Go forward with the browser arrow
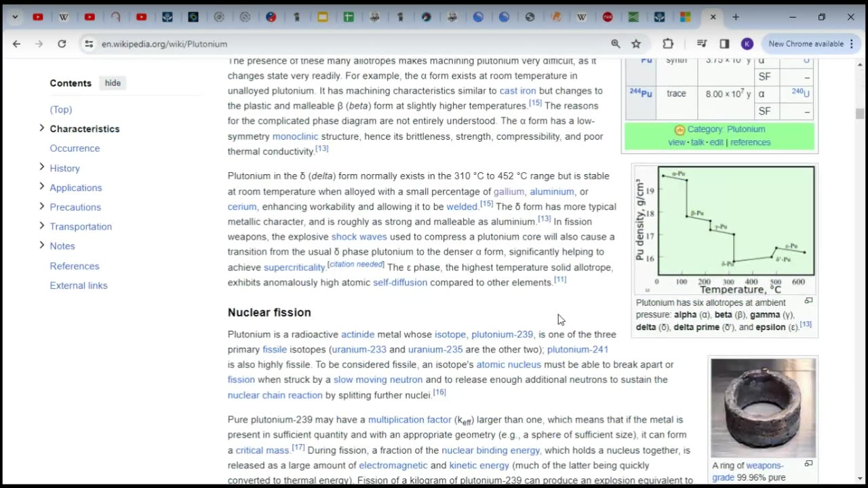868x488 pixels. [39, 43]
